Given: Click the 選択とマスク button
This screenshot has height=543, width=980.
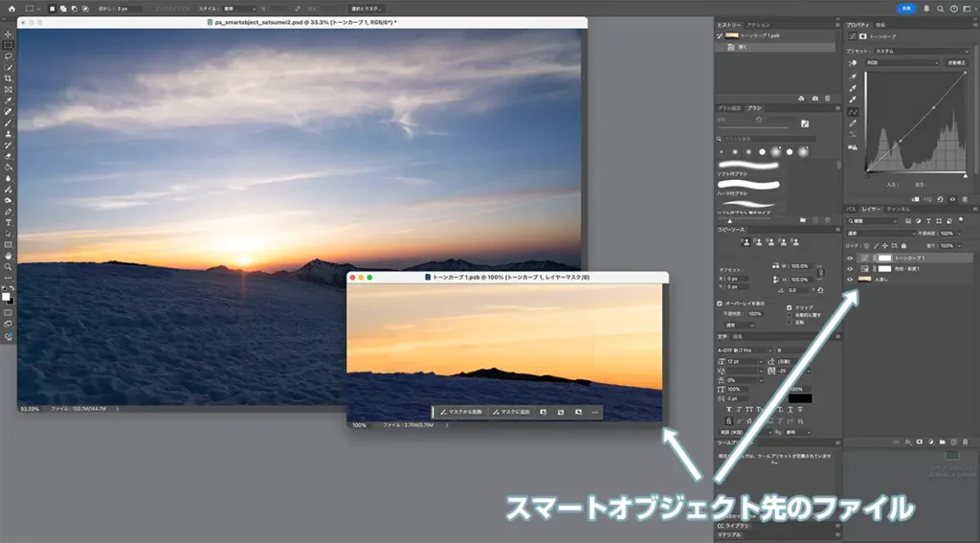Looking at the screenshot, I should coord(367,9).
